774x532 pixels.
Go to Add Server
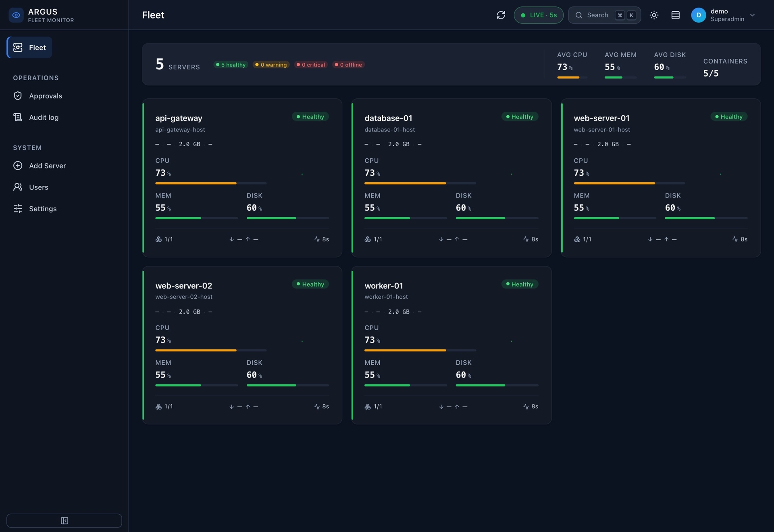click(x=47, y=166)
